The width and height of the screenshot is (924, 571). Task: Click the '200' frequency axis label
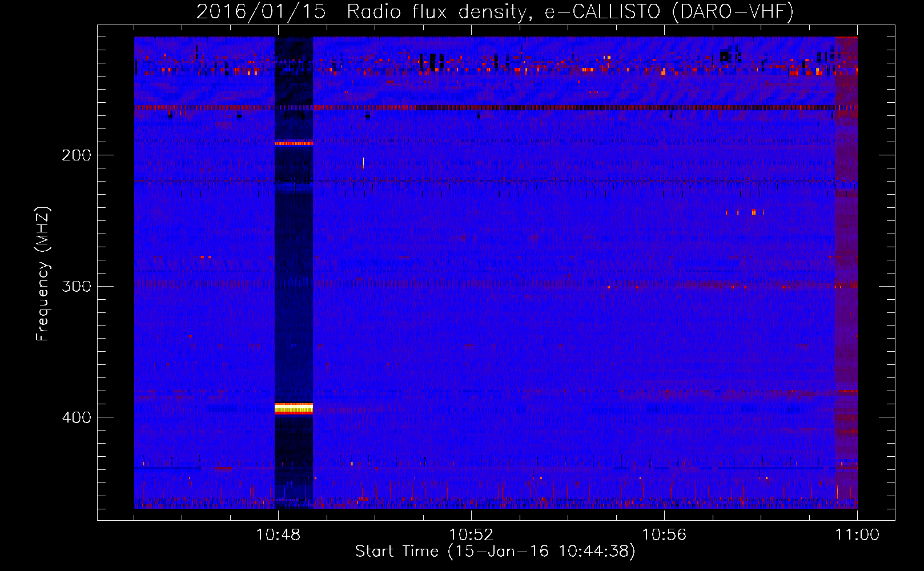[x=77, y=155]
